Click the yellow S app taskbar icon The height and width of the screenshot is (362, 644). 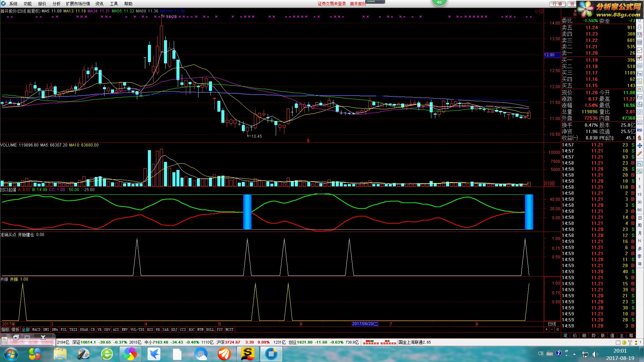pyautogui.click(x=248, y=354)
